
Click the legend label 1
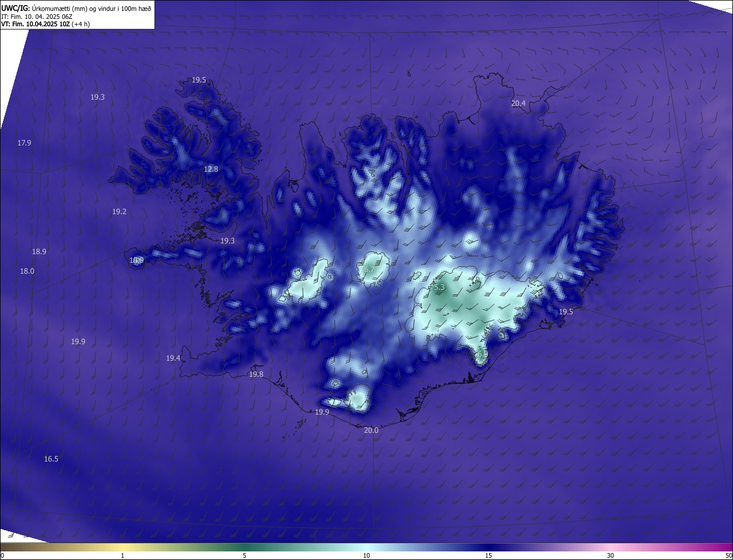pos(123,555)
